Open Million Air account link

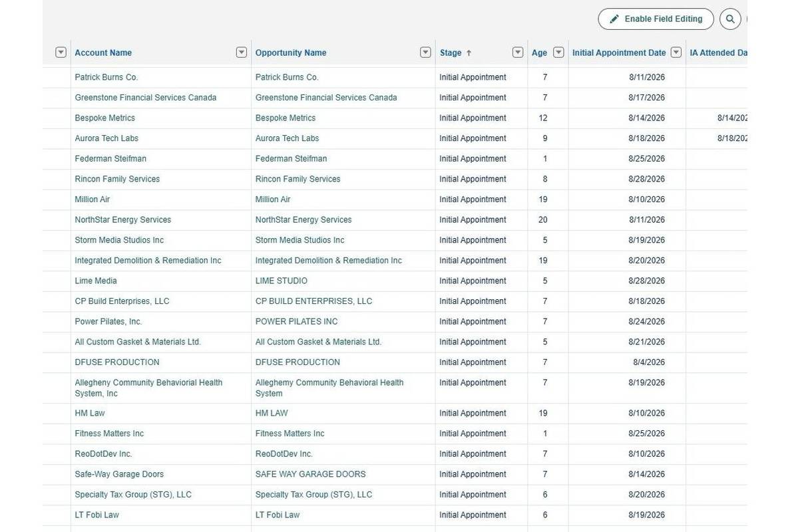point(92,199)
